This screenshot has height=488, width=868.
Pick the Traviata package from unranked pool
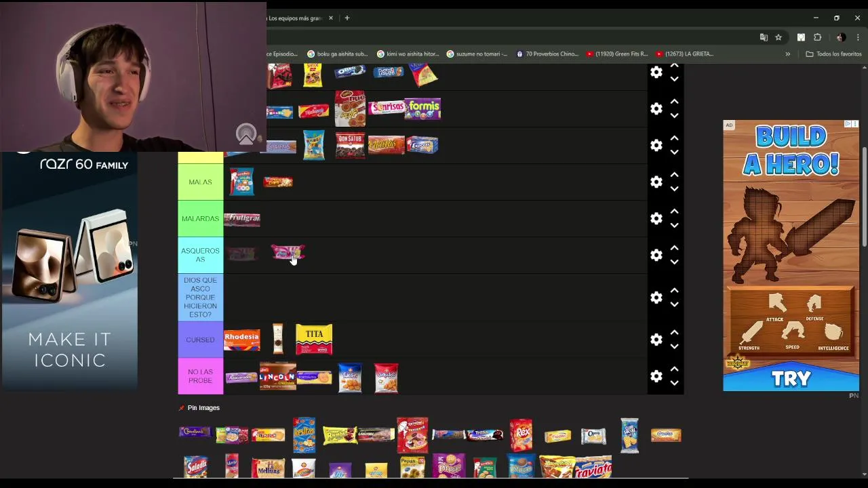coord(593,468)
